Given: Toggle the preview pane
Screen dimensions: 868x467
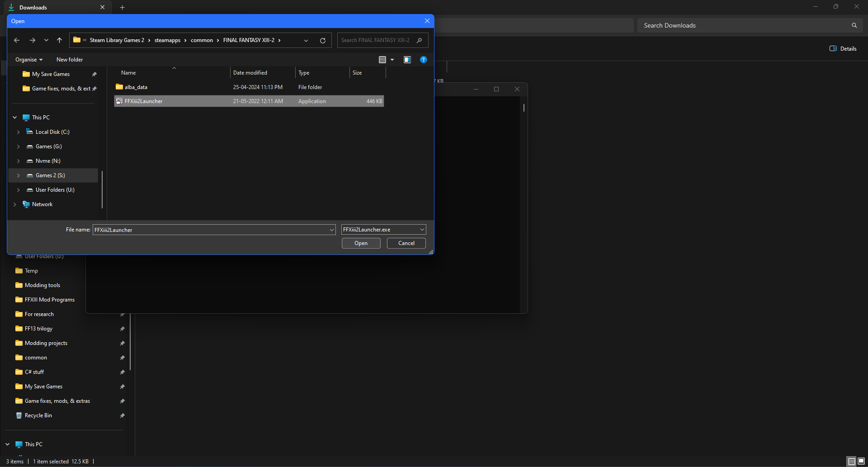Looking at the screenshot, I should 407,60.
